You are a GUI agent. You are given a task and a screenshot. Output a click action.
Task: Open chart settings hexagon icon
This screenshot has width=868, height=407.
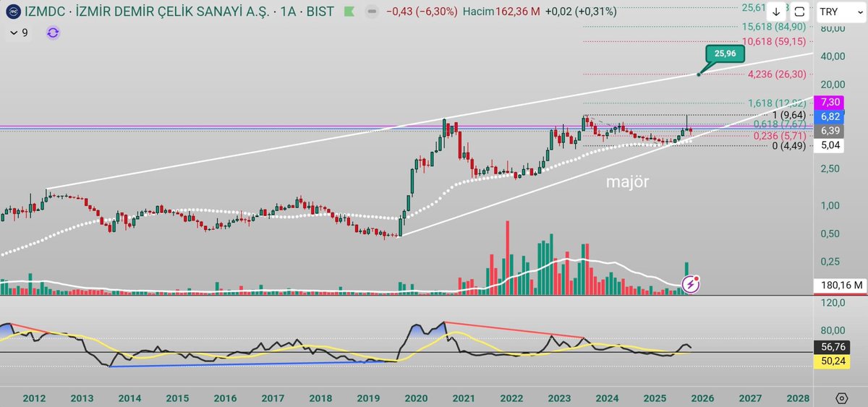click(x=841, y=398)
